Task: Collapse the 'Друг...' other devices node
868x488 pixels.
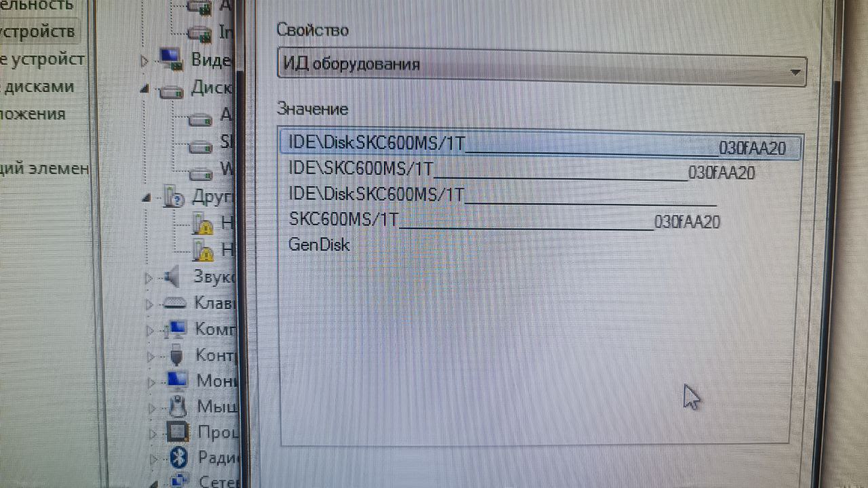Action: click(146, 198)
